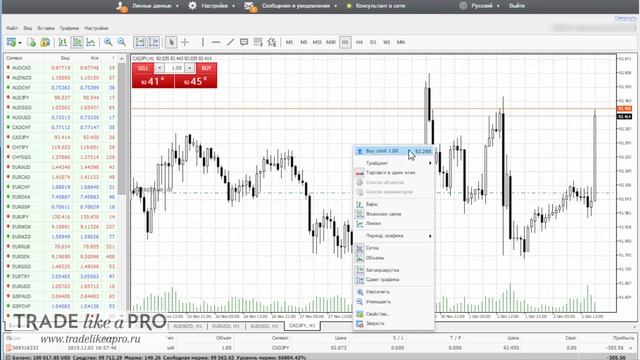Click the Выйти logout link
Screen dimensions: 640x360
[x=517, y=6]
